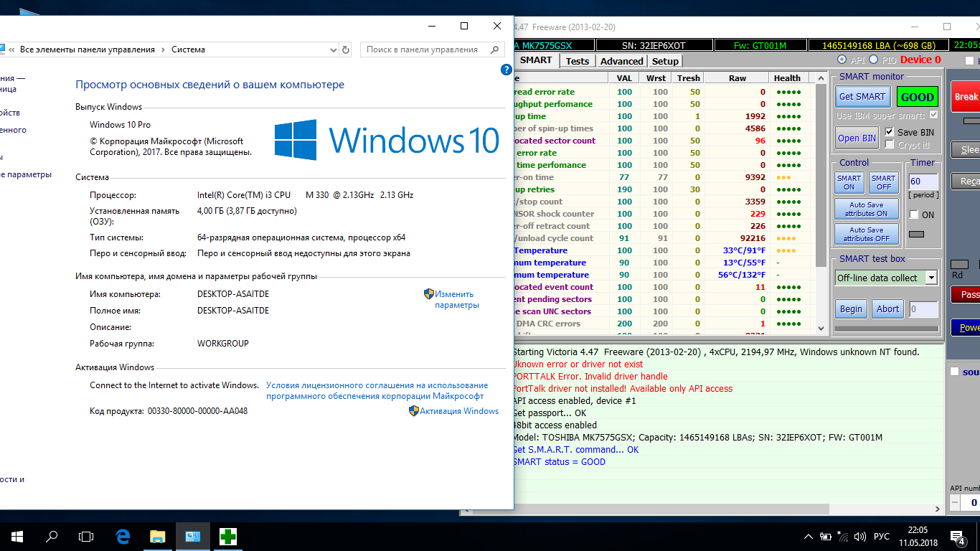Open battery power tray icon
The image size is (980, 551).
click(826, 536)
